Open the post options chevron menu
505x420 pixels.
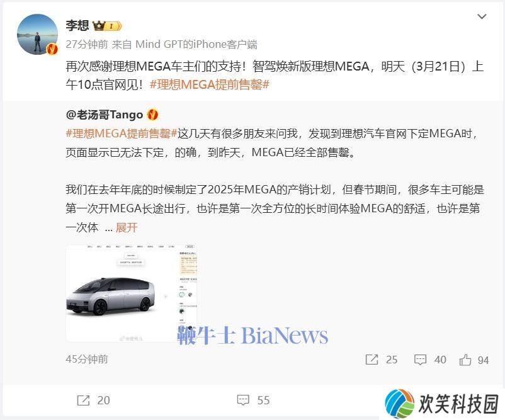pyautogui.click(x=482, y=16)
